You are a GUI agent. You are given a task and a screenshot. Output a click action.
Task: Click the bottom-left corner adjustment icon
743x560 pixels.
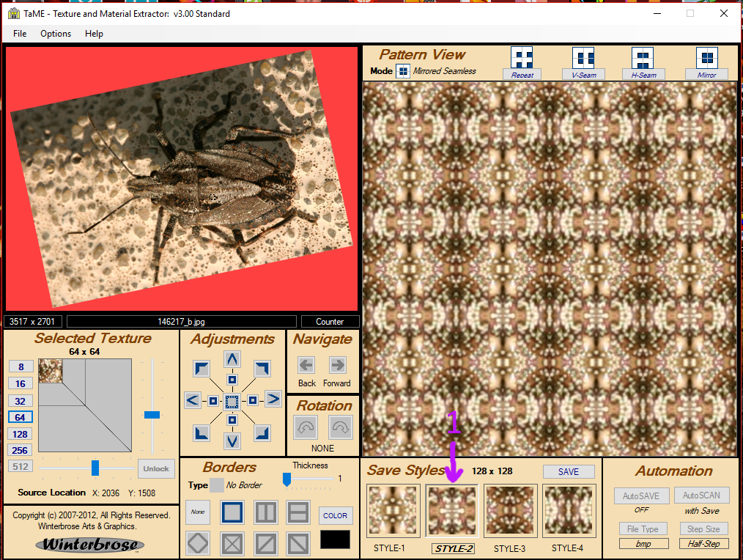[202, 433]
